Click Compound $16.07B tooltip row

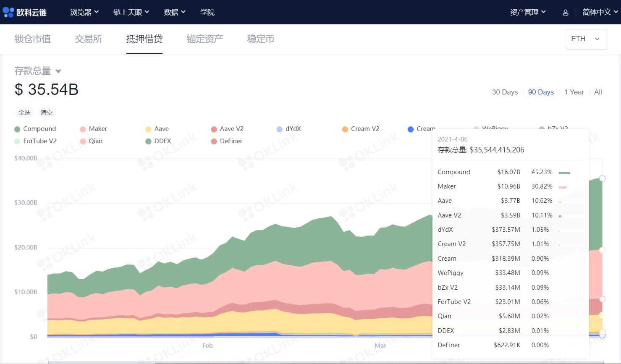click(511, 172)
